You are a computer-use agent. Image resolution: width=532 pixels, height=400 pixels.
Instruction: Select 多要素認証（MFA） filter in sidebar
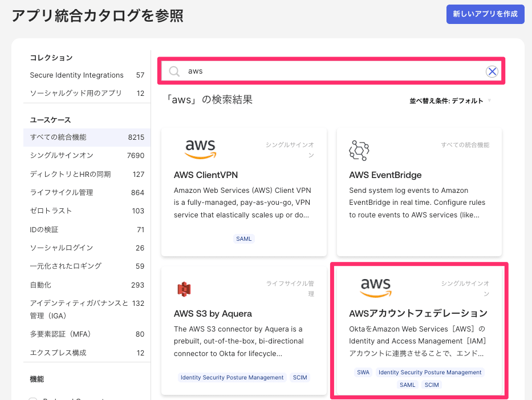click(x=60, y=334)
